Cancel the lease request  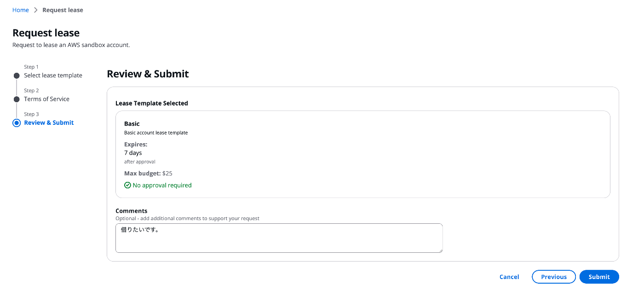509,277
